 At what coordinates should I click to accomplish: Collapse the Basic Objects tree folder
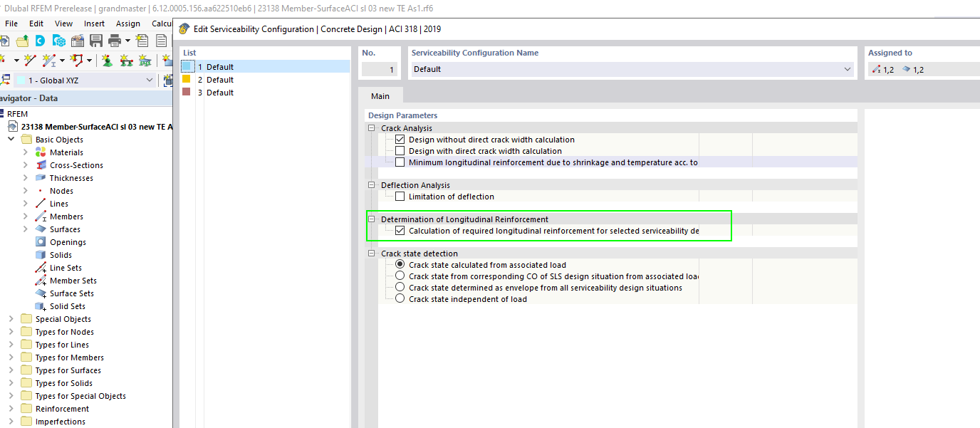click(x=11, y=140)
